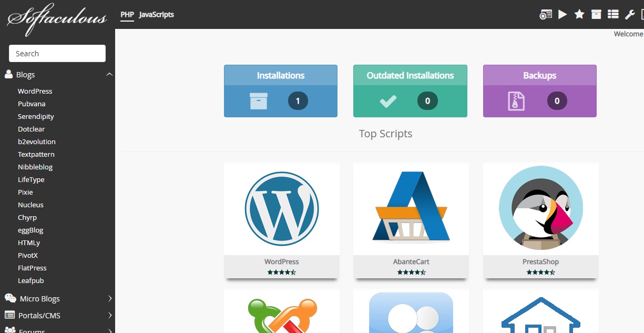Click the box icon in Installations tile
This screenshot has width=644, height=333.
[259, 101]
